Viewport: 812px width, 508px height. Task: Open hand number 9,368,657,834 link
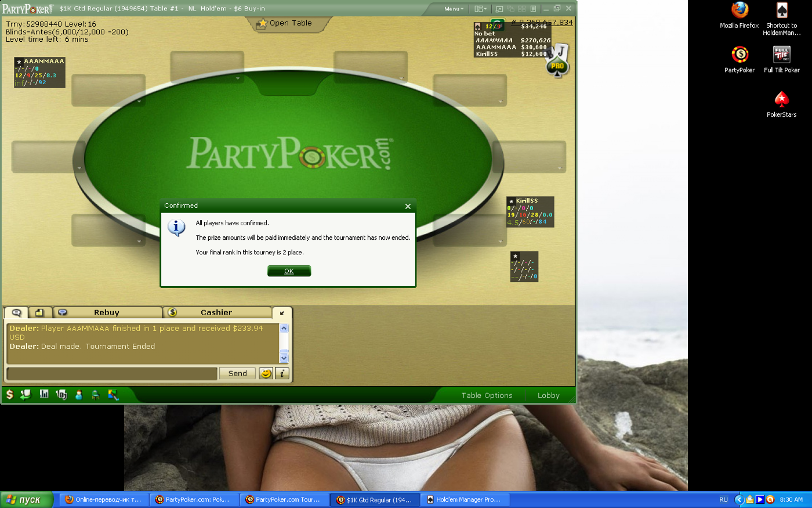(x=542, y=22)
